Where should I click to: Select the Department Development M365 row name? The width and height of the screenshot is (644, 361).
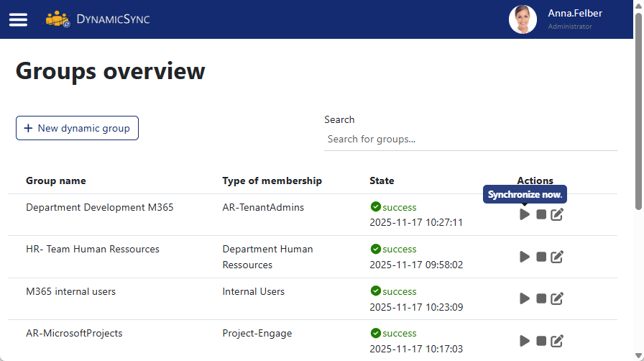(100, 207)
